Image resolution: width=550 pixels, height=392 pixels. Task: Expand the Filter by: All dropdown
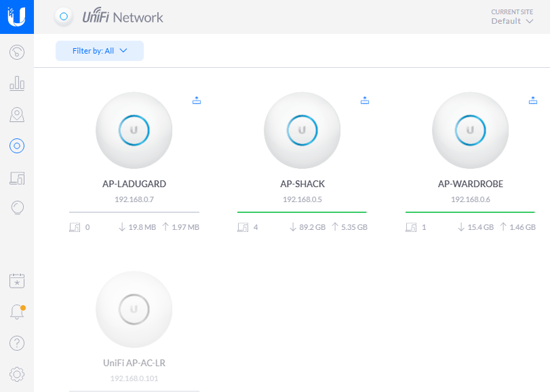tap(100, 51)
